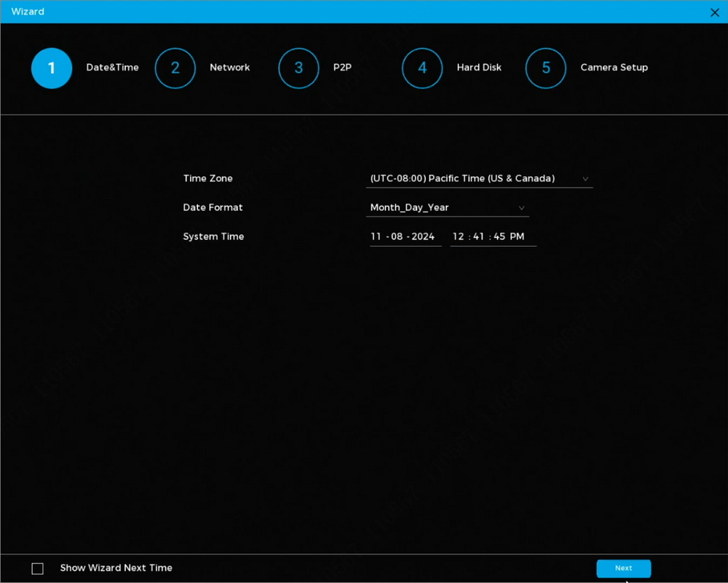Click the PM indicator in time field
The height and width of the screenshot is (583, 728).
pos(517,237)
